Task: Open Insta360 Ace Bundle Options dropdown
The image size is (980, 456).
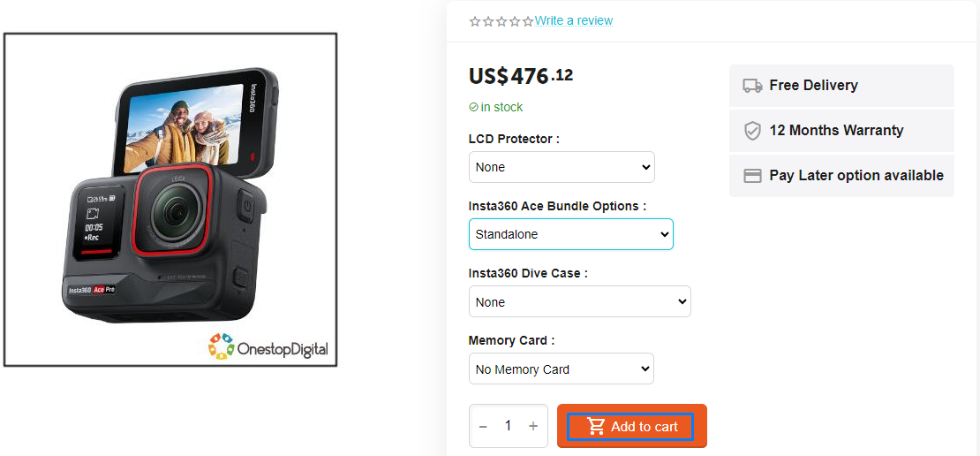Action: click(570, 234)
